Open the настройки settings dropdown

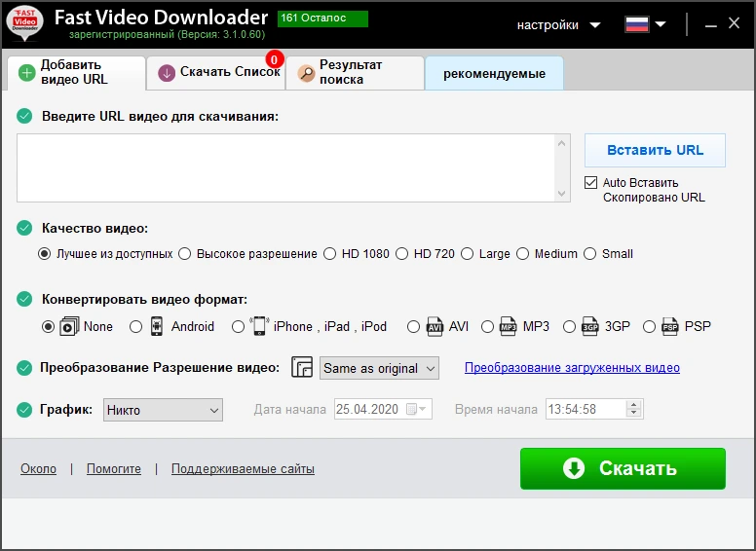[559, 25]
